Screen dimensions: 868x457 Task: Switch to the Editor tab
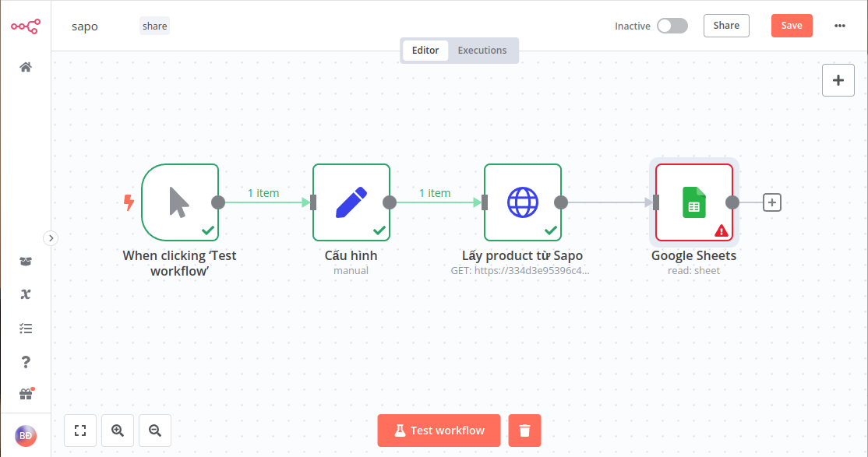pyautogui.click(x=425, y=50)
